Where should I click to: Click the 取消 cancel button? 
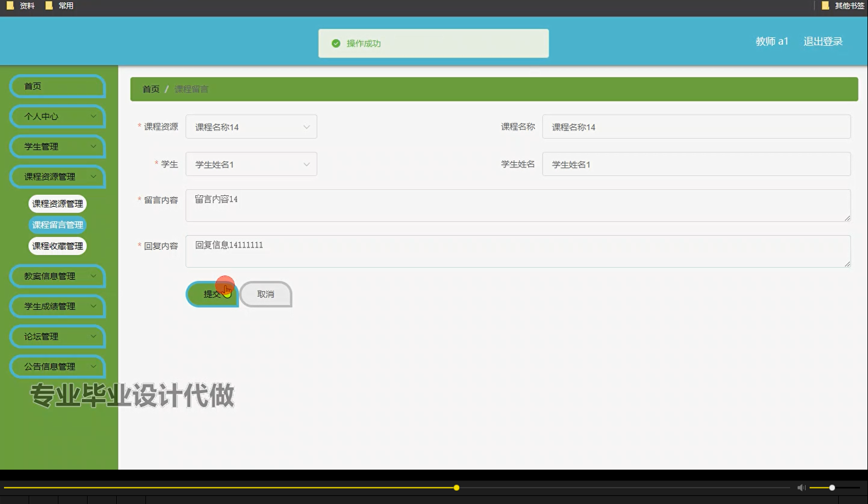pos(265,294)
